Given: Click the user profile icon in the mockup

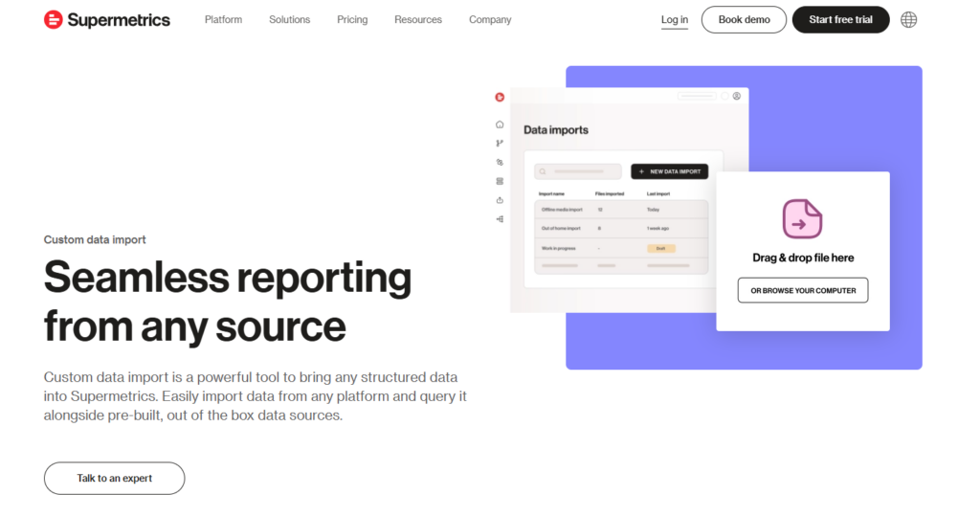Looking at the screenshot, I should tap(737, 96).
